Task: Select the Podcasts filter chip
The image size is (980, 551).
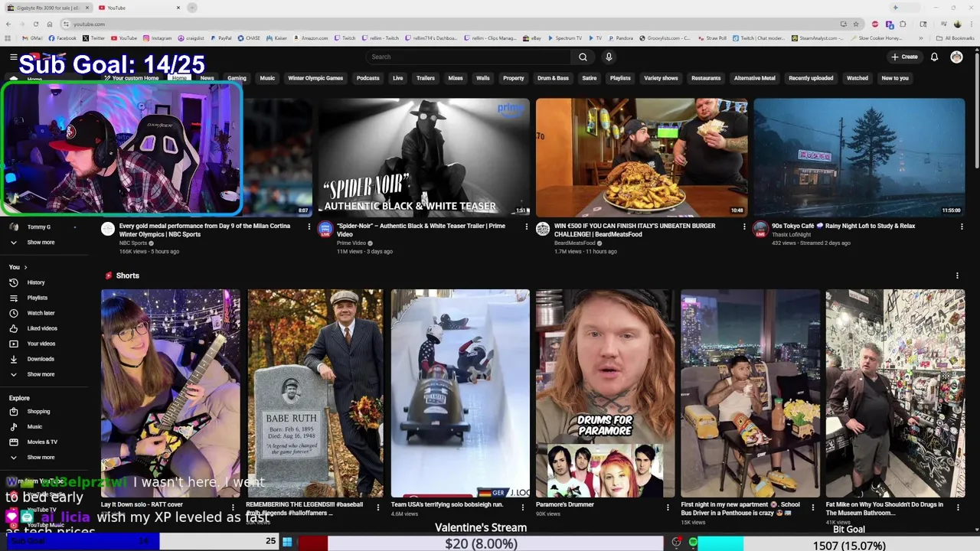Action: click(x=367, y=78)
